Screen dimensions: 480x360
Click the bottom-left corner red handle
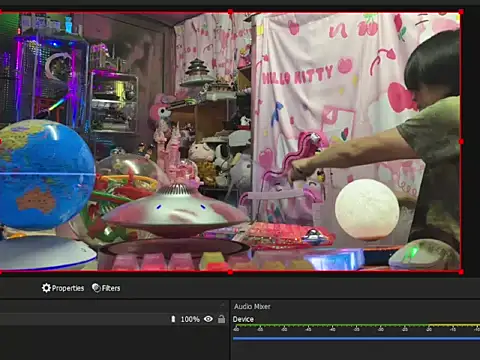click(1, 272)
